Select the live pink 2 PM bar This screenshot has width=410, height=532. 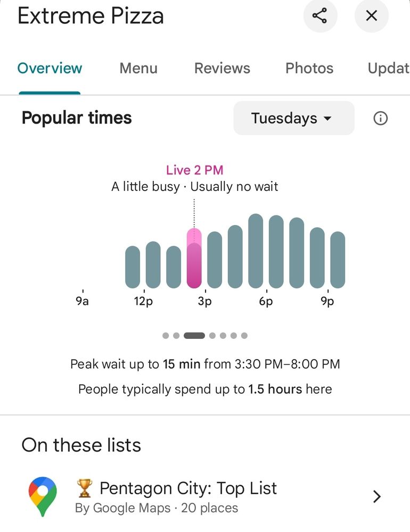click(x=194, y=258)
